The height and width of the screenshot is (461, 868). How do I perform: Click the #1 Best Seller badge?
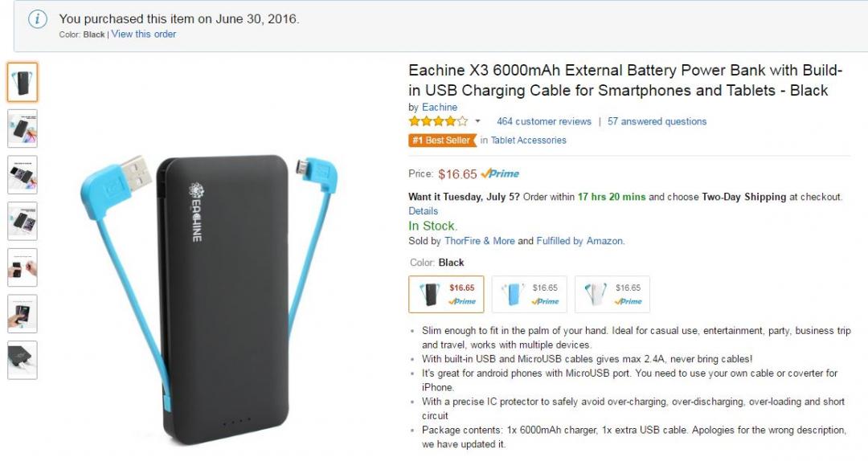click(442, 141)
